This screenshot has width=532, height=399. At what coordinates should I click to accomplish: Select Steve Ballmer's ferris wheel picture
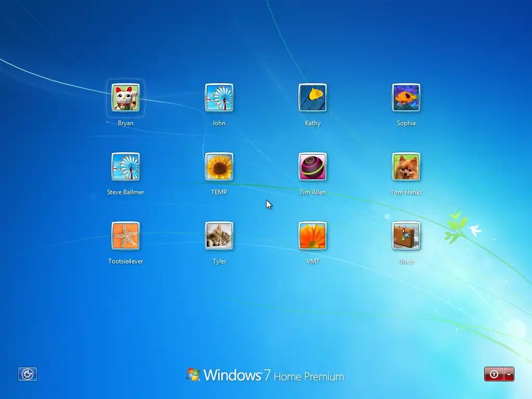coord(126,167)
